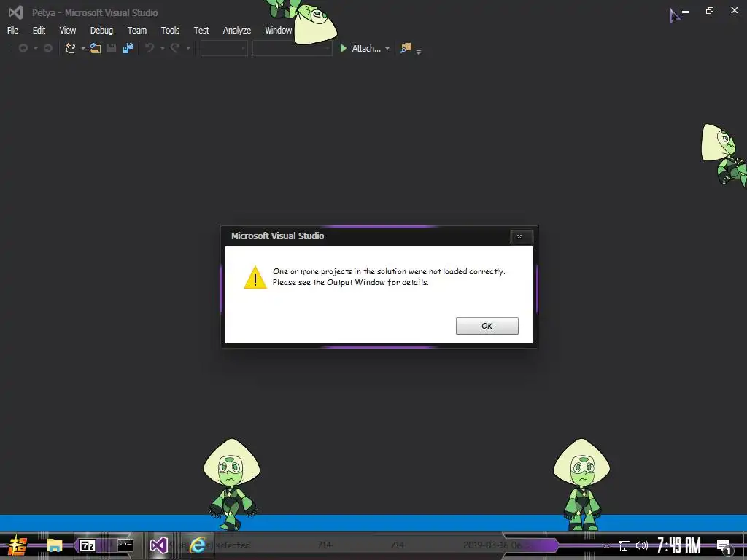Expand the Navigate Backward history dropdown
This screenshot has height=560, width=747.
click(x=35, y=49)
